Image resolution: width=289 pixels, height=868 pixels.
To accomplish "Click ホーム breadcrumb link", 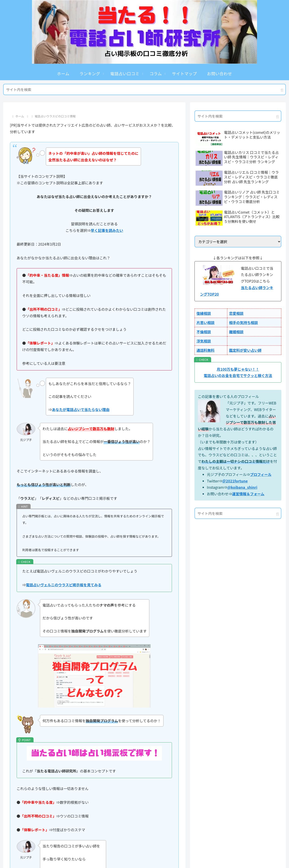I will click(x=20, y=116).
